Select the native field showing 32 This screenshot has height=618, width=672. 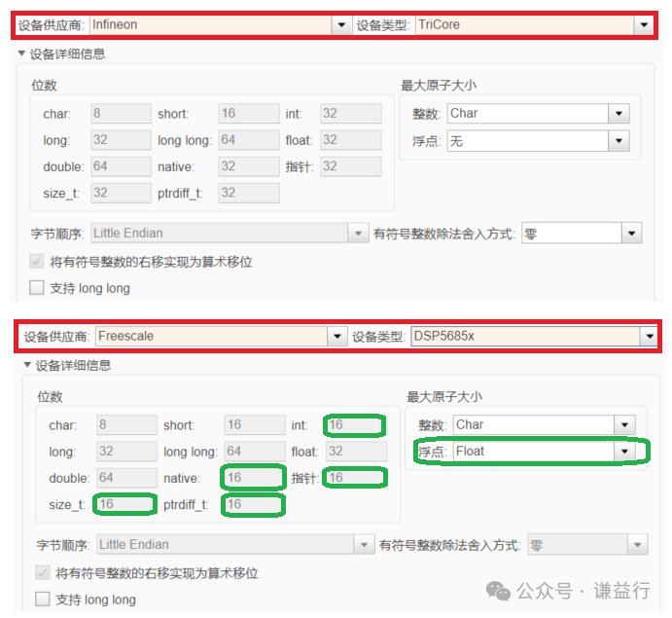pyautogui.click(x=249, y=166)
